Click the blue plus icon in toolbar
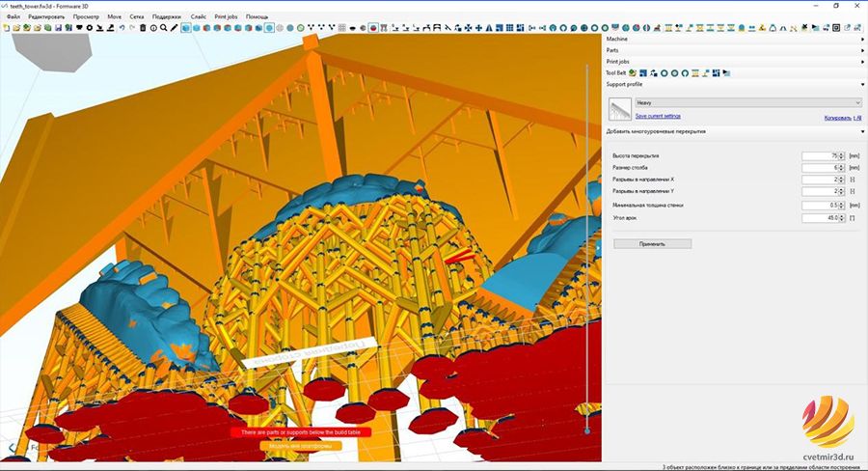The width and height of the screenshot is (868, 471). click(x=478, y=28)
